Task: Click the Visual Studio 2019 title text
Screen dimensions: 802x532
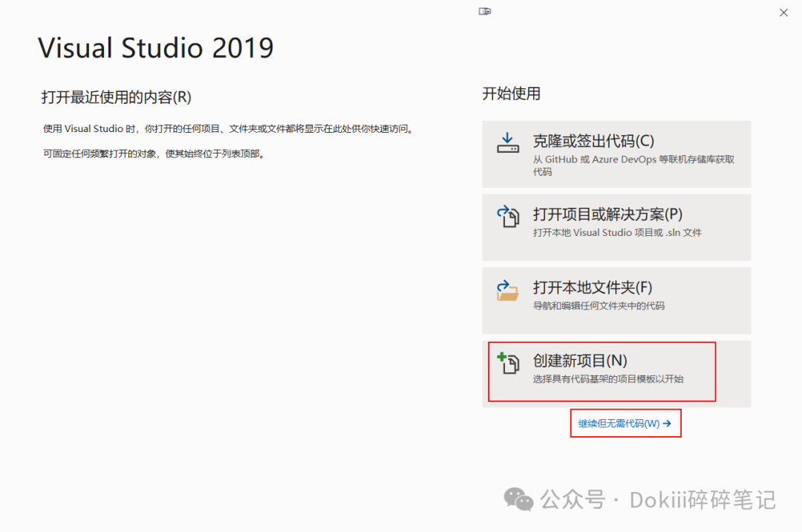Action: 155,47
